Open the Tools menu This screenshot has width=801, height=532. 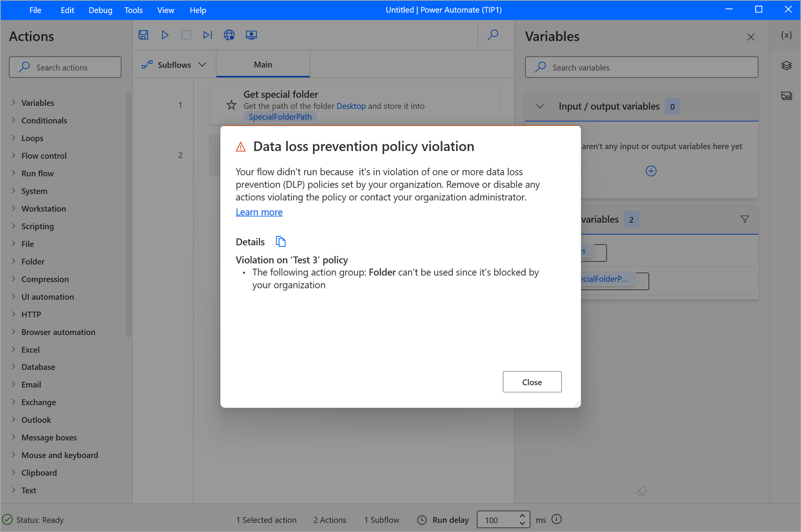click(x=134, y=10)
